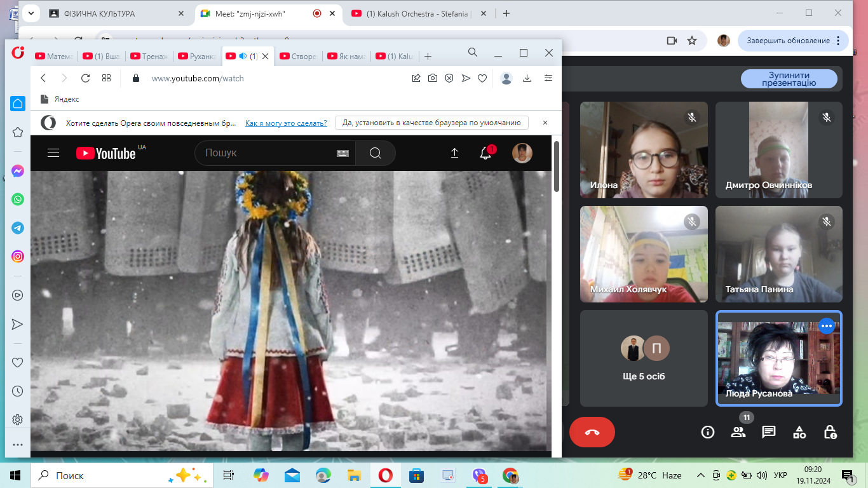Open the Яндекс bookmark in Opera
The height and width of the screenshot is (488, 868).
[60, 99]
